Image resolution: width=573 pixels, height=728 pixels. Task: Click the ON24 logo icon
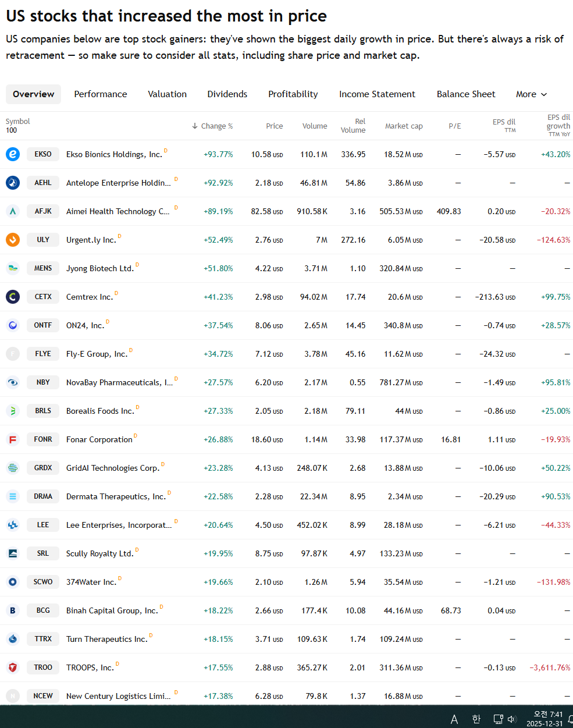(x=13, y=325)
